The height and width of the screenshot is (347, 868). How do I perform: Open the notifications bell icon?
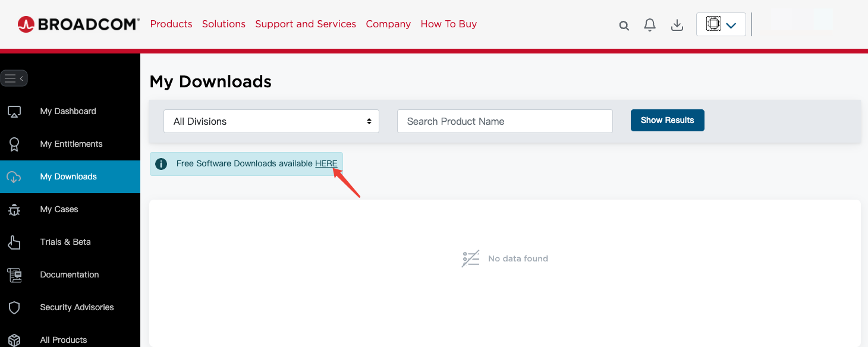(650, 25)
